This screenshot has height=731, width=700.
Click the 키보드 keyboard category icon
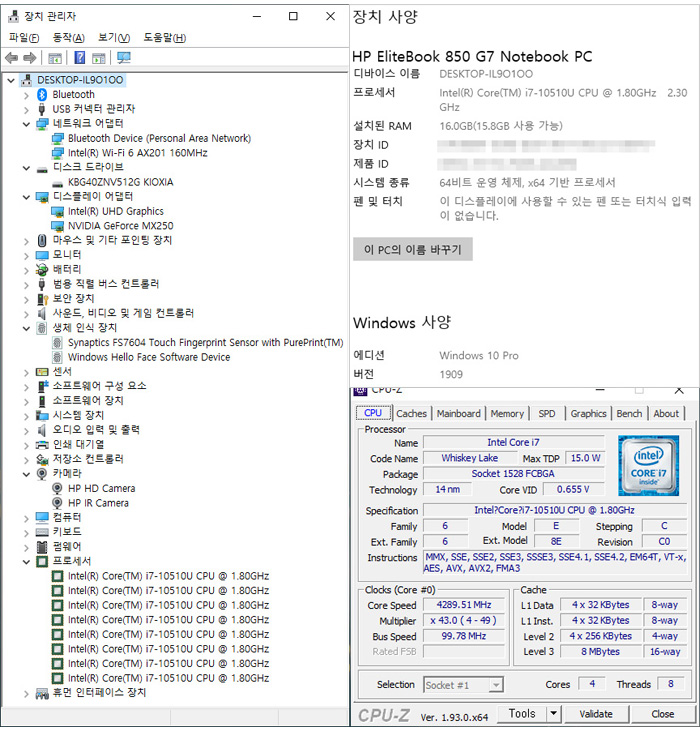click(42, 532)
